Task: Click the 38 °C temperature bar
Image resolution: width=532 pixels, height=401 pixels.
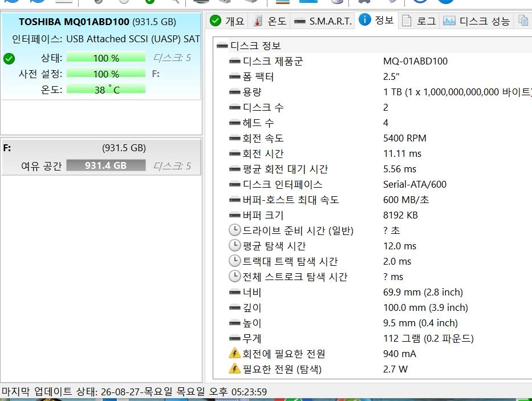Action: (106, 90)
